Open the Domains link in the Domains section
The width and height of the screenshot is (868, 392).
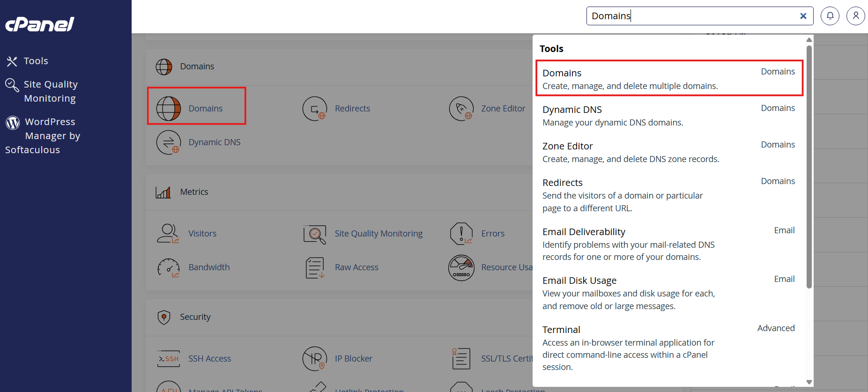click(x=206, y=109)
